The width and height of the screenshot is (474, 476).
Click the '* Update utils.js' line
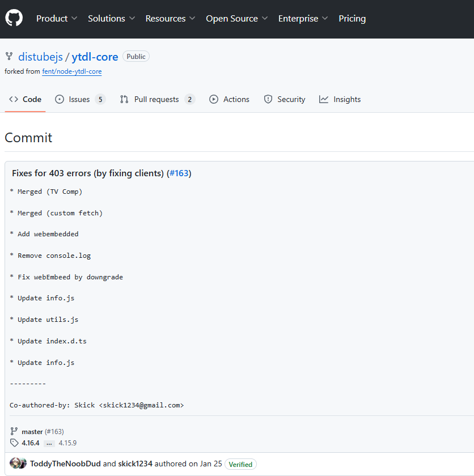coord(44,320)
